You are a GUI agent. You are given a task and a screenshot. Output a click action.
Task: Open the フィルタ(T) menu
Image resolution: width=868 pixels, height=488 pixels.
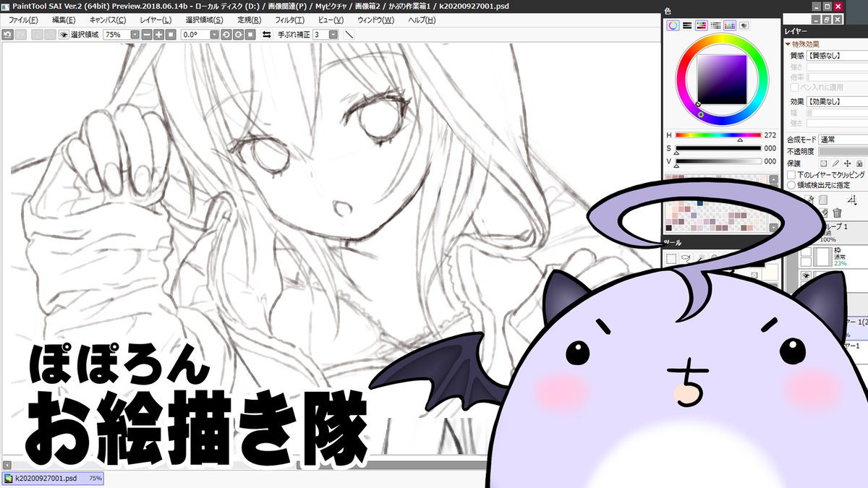290,20
